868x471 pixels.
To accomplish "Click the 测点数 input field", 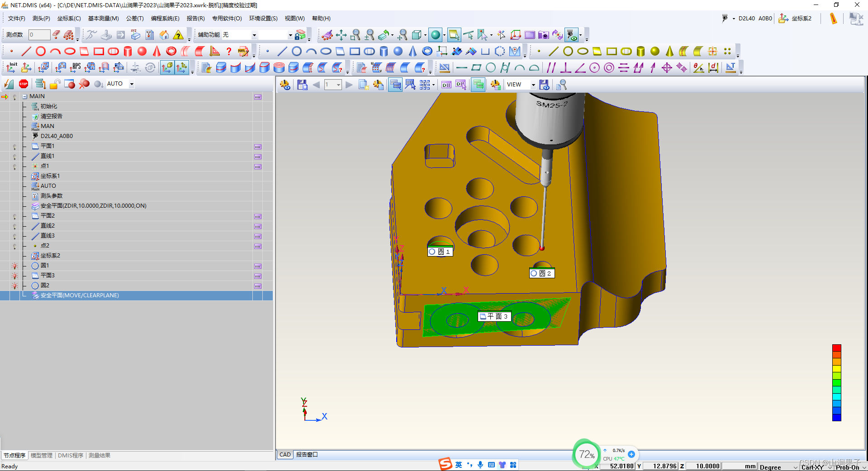I will point(39,35).
